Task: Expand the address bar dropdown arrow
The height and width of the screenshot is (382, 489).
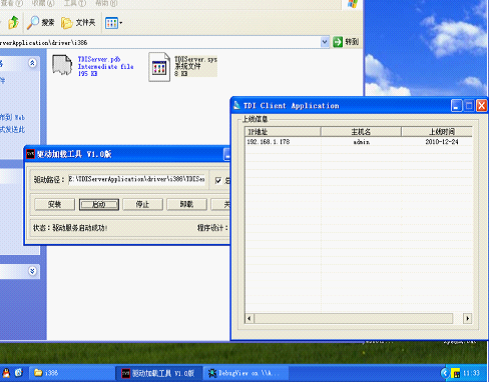Action: click(x=325, y=42)
